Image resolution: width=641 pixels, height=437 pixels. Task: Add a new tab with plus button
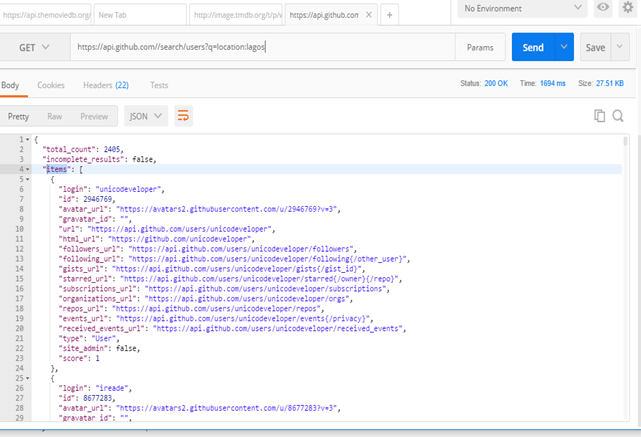pos(390,15)
